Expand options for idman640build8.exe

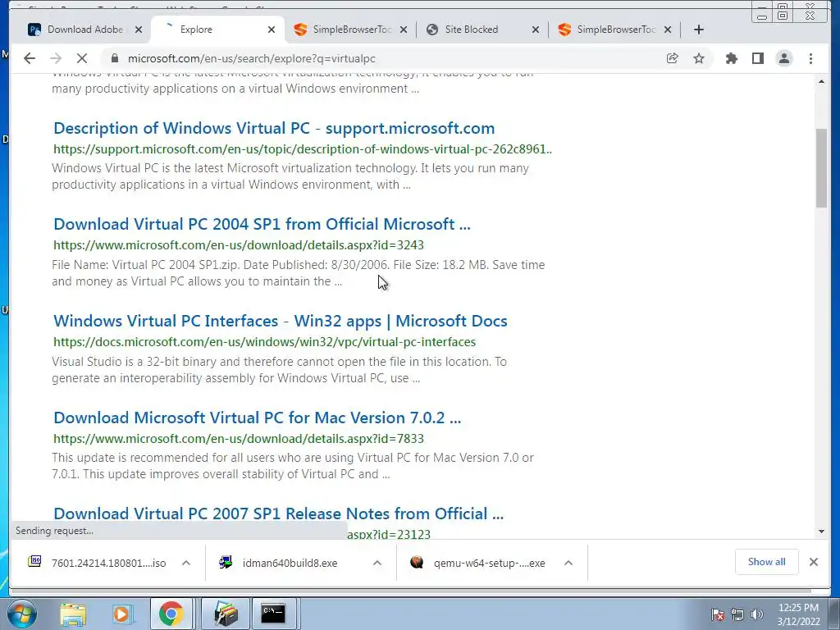click(377, 563)
